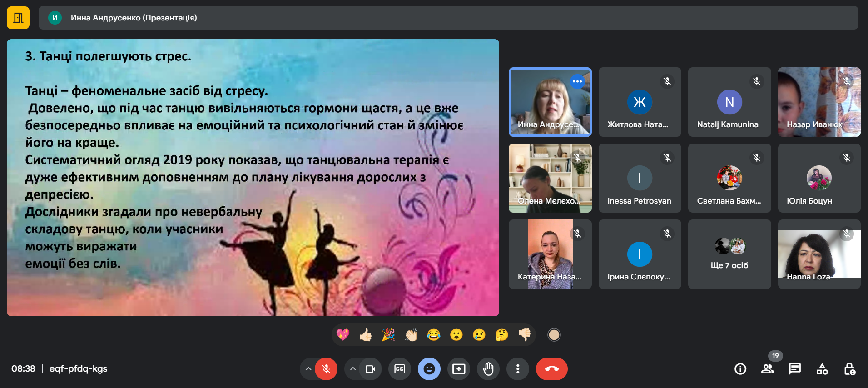Screen dimensions: 868x388
Task: Expand audio settings arrow next to microphone
Action: pos(308,369)
